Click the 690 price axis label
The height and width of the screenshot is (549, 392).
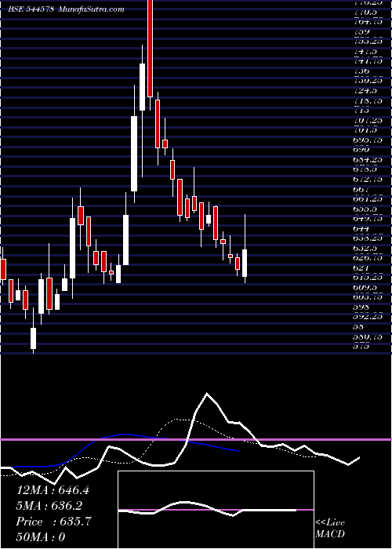pos(361,150)
